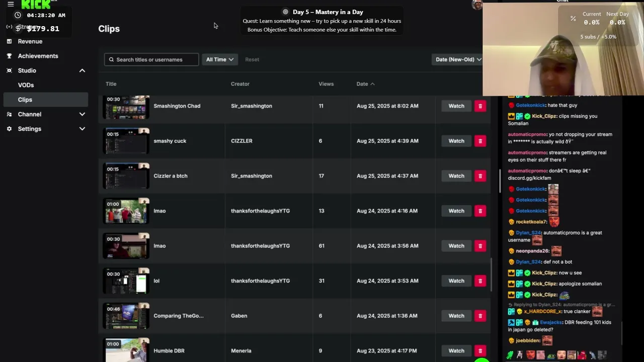
Task: Collapse the Studio section
Action: click(82, 70)
